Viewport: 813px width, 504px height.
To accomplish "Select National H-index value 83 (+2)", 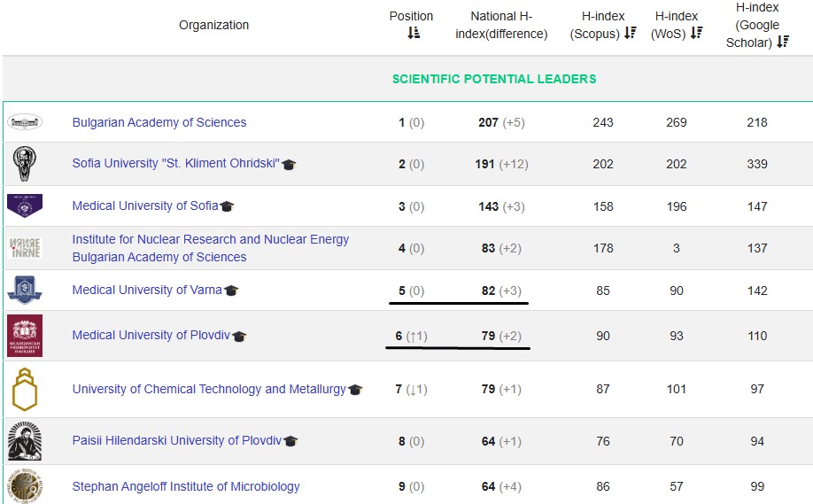I will click(x=501, y=248).
